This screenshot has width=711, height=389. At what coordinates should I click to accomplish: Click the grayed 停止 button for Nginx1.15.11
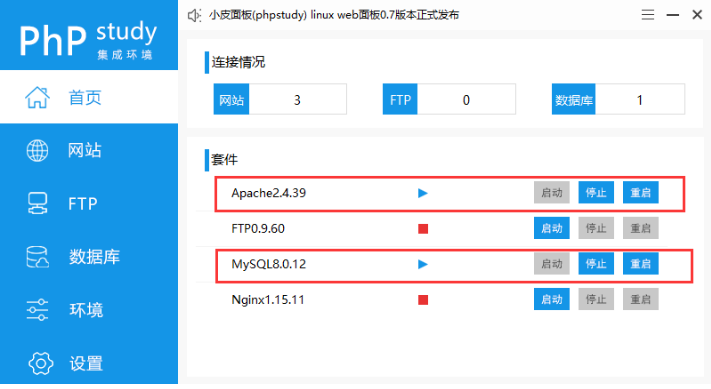click(x=596, y=299)
